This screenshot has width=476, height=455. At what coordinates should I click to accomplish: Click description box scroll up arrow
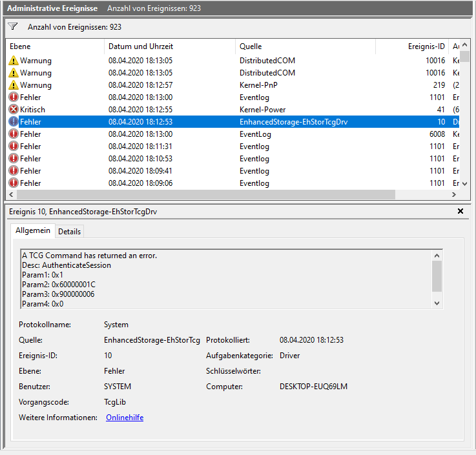(x=437, y=256)
